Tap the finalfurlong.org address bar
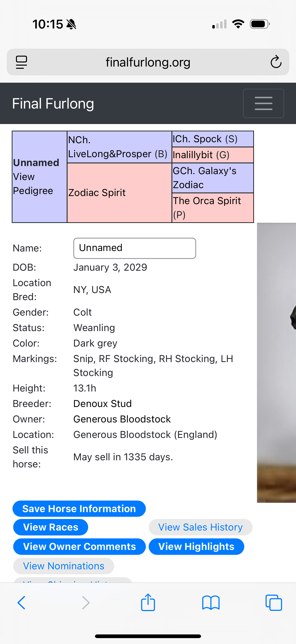The height and width of the screenshot is (644, 296). click(x=148, y=62)
